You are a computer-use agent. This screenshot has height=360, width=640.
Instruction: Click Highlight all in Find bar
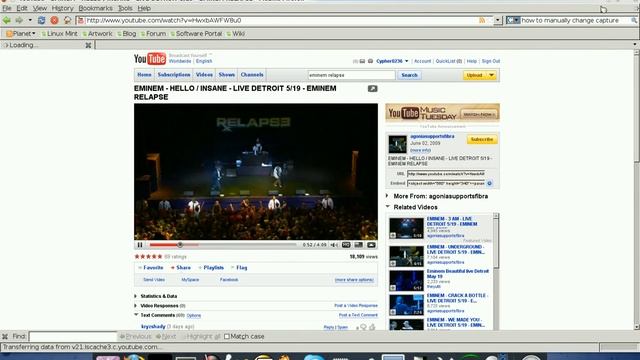point(200,336)
